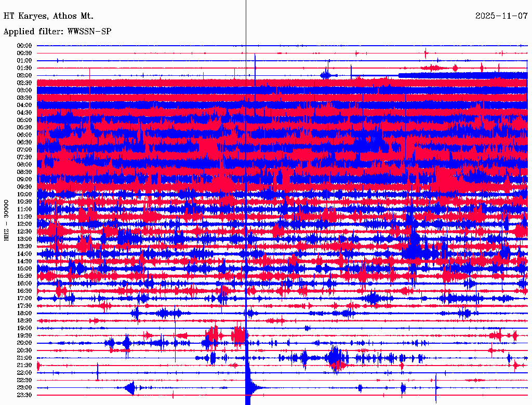
Task: Select the 20:00 time label
Action: click(x=24, y=343)
